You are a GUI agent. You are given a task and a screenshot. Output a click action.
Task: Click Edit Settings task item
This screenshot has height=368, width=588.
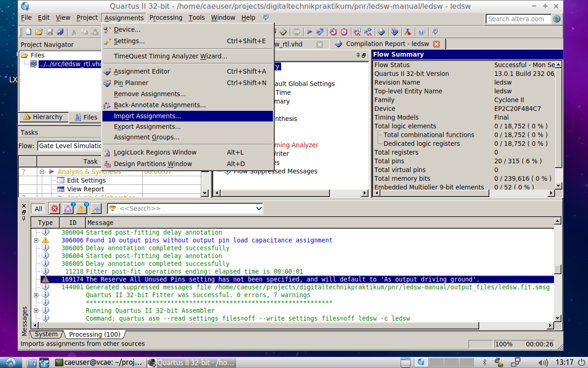pyautogui.click(x=86, y=180)
